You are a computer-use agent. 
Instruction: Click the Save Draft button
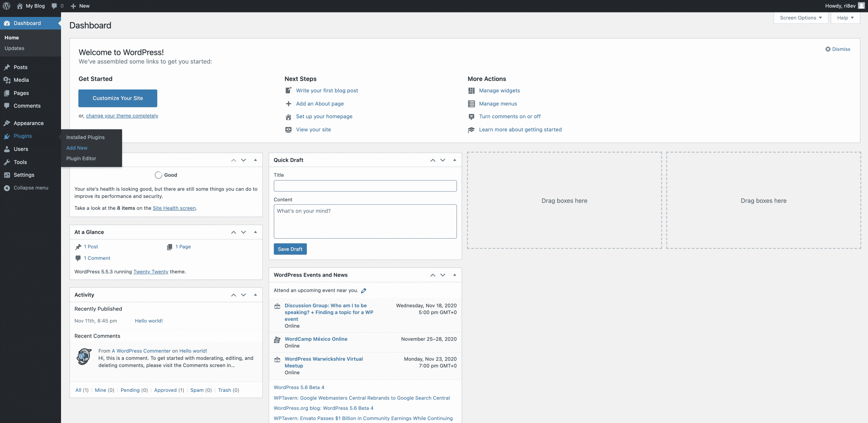(290, 249)
